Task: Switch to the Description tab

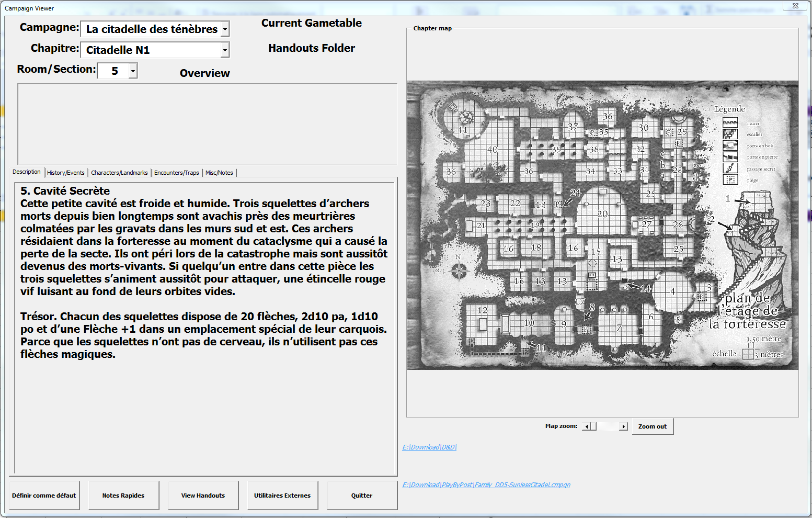Action: [27, 172]
